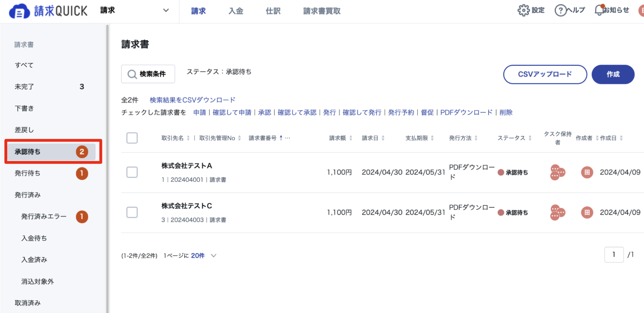The height and width of the screenshot is (313, 644).
Task: Click magnifier icon in 検索条件 button
Action: tap(132, 74)
